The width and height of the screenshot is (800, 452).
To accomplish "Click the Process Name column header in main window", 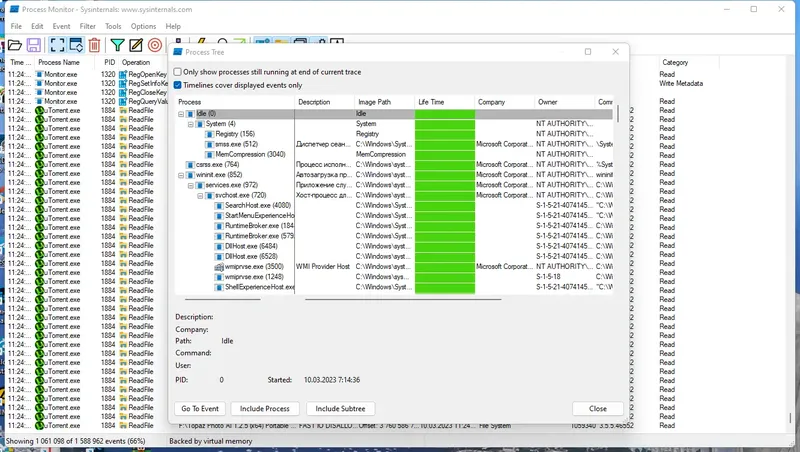I will [64, 62].
